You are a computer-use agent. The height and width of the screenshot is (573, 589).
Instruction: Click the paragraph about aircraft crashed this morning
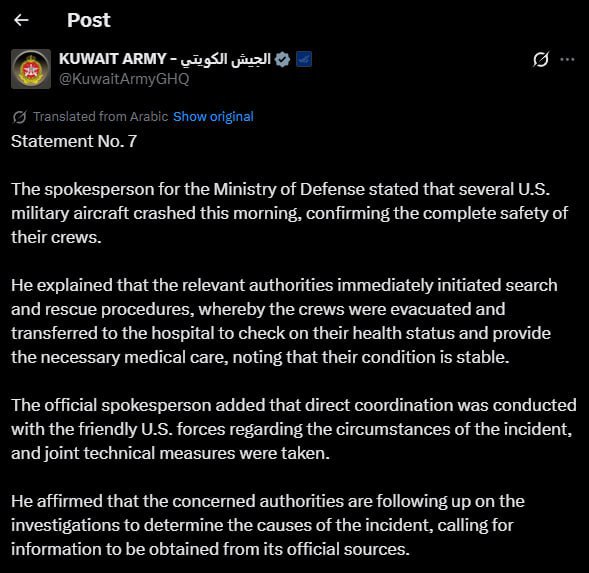point(289,213)
